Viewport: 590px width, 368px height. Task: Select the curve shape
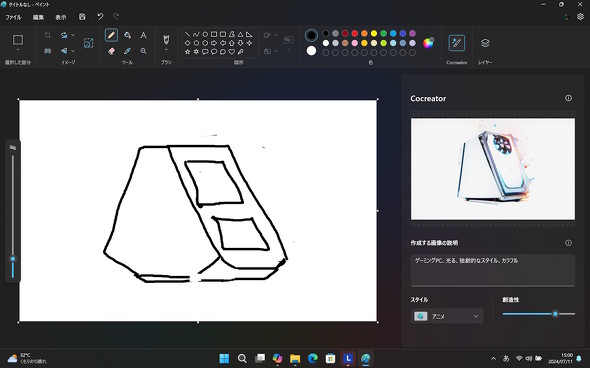(196, 34)
